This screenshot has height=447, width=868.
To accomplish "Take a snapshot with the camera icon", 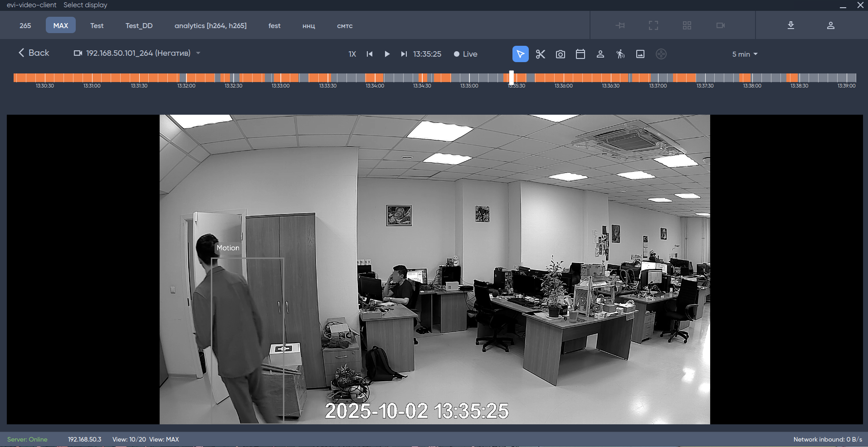I will tap(560, 54).
